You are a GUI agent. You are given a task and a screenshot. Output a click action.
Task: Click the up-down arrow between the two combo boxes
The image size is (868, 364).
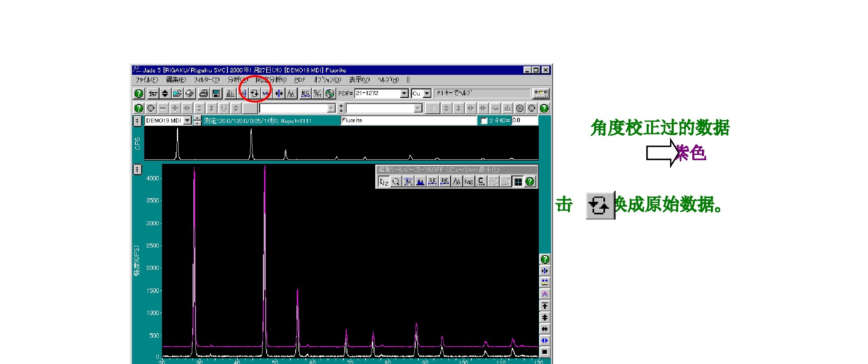(341, 108)
